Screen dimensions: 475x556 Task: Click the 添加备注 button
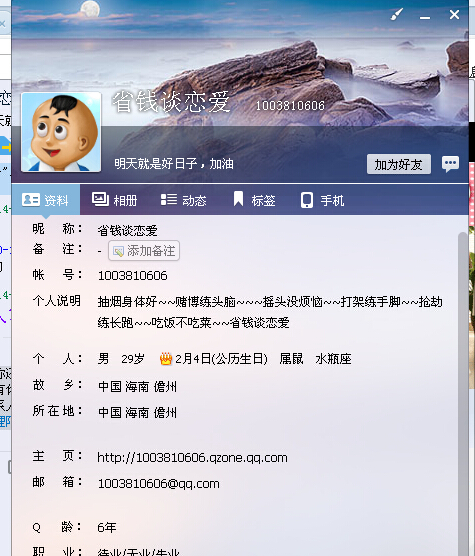click(x=144, y=251)
